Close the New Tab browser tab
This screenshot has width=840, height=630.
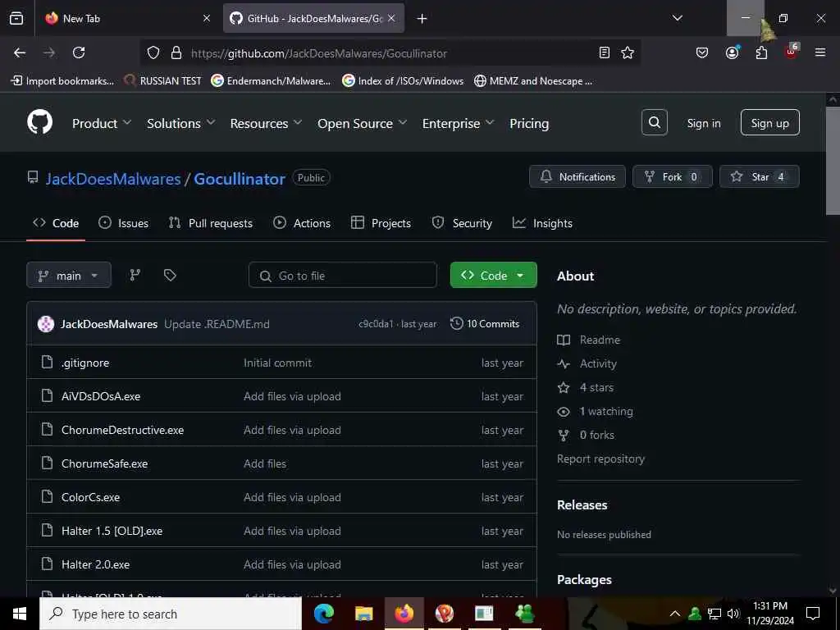207,18
